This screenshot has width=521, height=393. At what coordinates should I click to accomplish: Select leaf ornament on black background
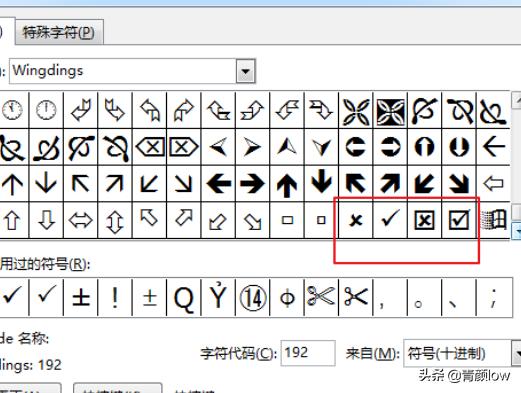point(390,111)
